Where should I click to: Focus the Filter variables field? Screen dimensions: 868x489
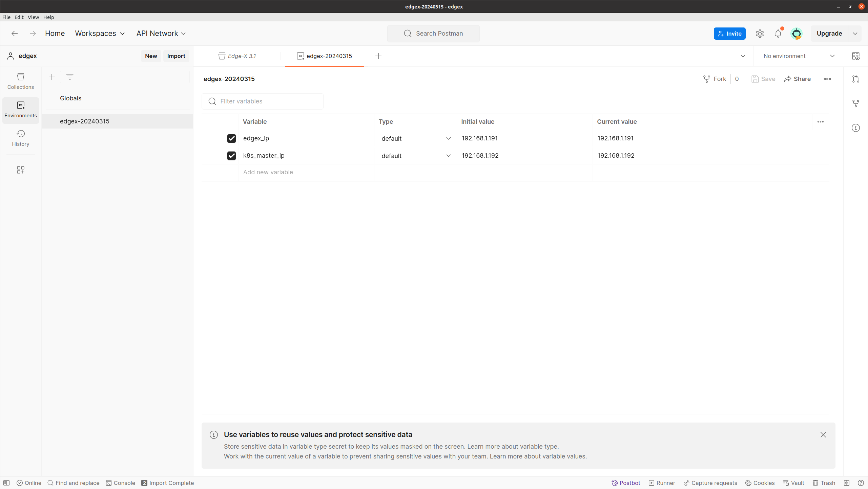pos(263,101)
